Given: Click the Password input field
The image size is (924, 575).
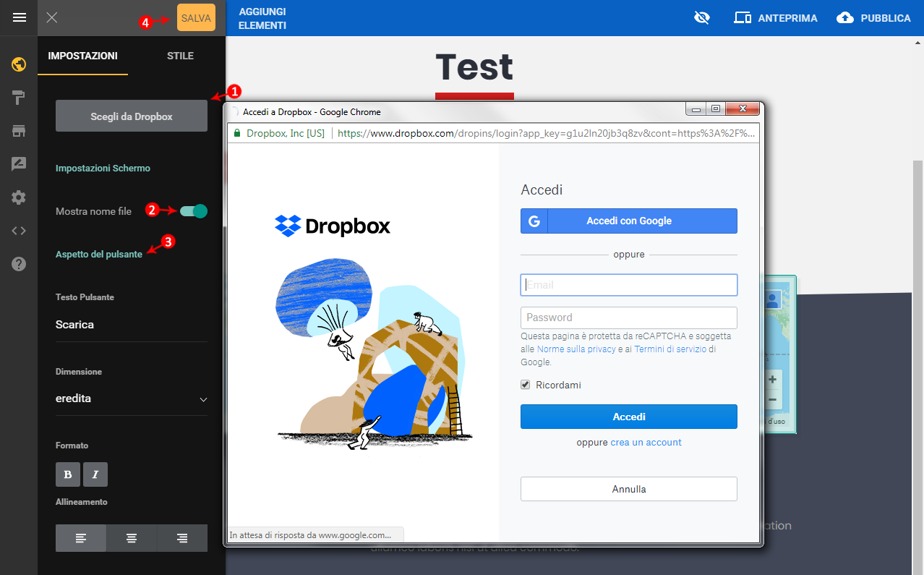Looking at the screenshot, I should 629,318.
